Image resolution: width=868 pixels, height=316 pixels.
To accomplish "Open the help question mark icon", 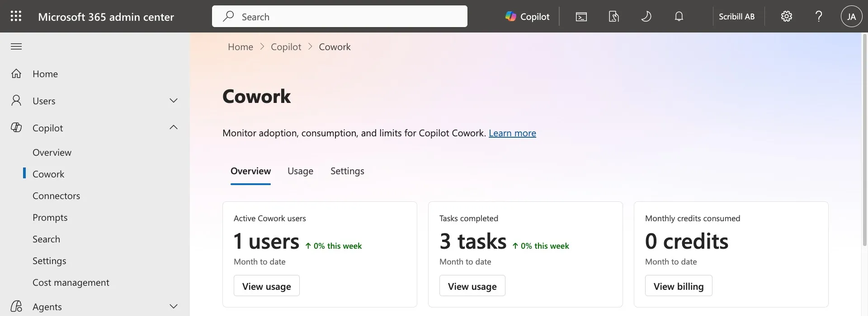I will pyautogui.click(x=819, y=16).
